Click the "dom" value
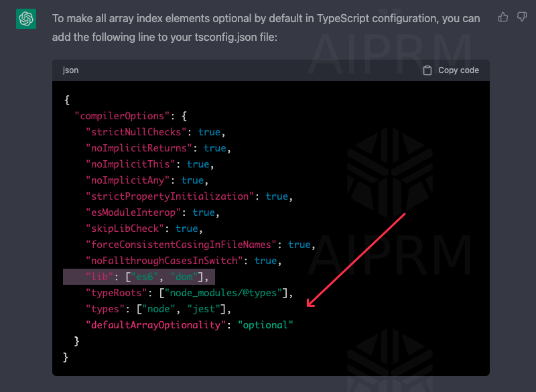Viewport: 536px width, 392px height. [x=184, y=277]
